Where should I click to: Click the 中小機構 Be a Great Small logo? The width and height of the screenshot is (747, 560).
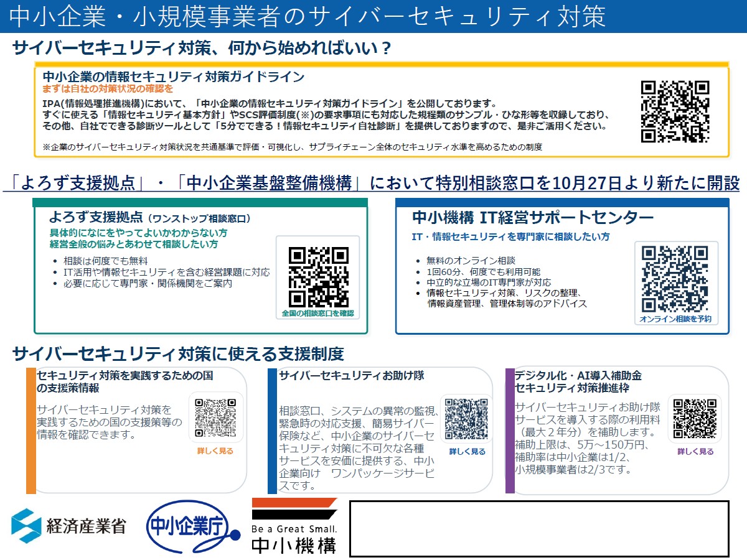pyautogui.click(x=294, y=526)
